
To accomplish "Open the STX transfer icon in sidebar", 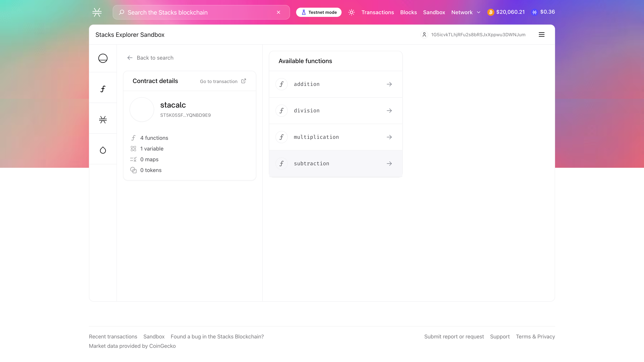I will click(103, 120).
